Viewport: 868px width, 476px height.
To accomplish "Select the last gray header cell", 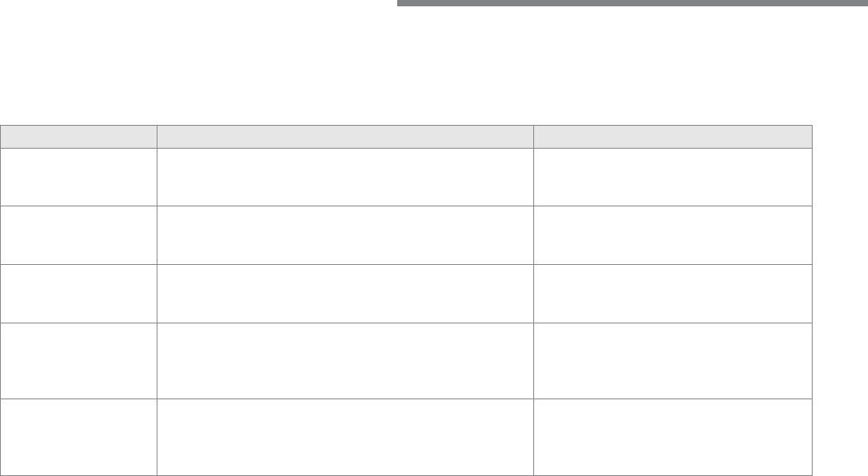I will (673, 137).
